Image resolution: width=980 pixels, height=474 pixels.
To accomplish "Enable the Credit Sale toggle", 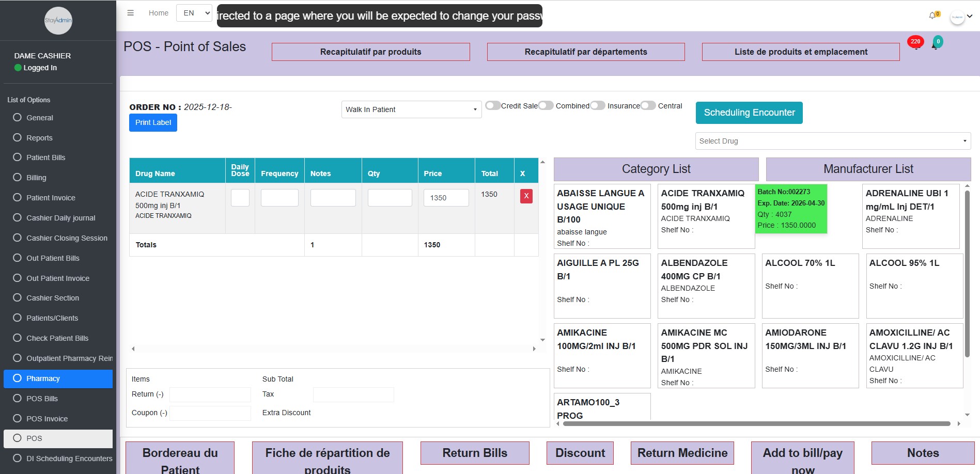I will pyautogui.click(x=493, y=105).
